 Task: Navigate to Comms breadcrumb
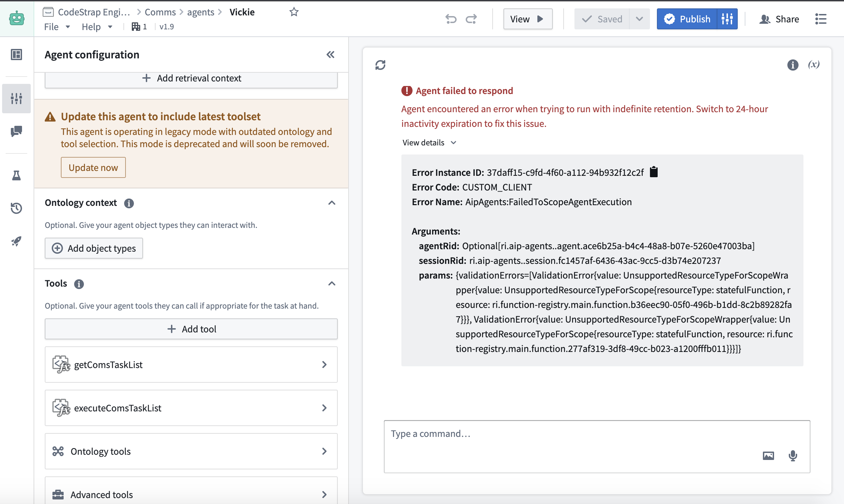[x=160, y=12]
